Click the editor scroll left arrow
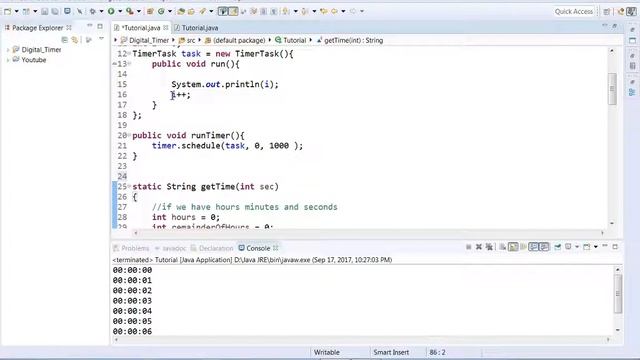This screenshot has width=640, height=360. point(136,233)
